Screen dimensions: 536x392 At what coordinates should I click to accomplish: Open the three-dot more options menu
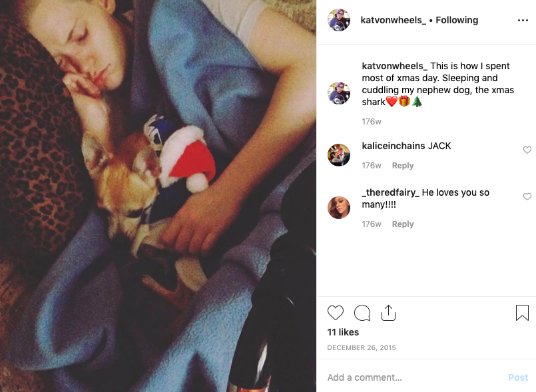523,21
